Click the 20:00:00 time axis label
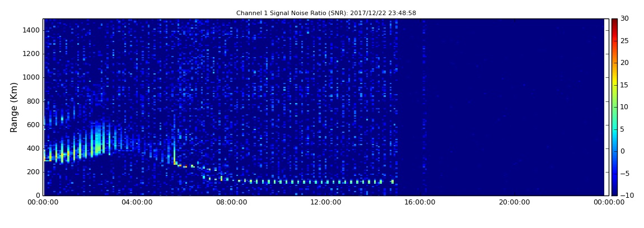The width and height of the screenshot is (644, 228). click(x=515, y=202)
